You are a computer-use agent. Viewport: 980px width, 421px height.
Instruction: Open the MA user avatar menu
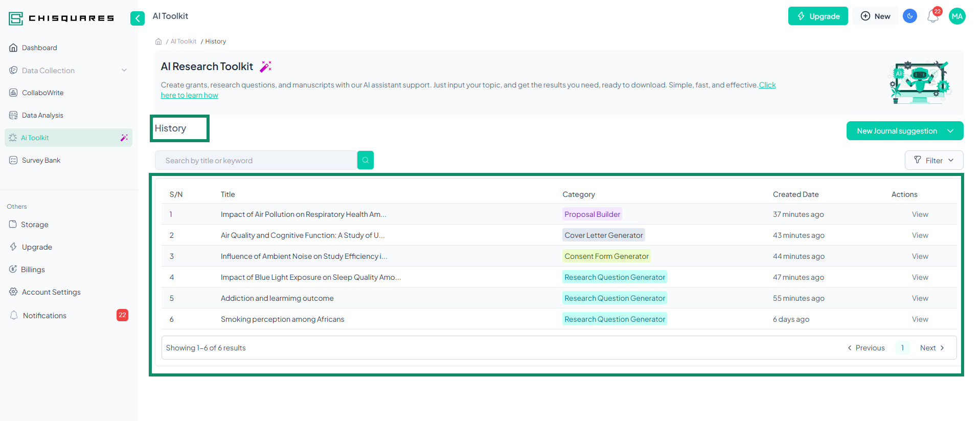coord(957,16)
